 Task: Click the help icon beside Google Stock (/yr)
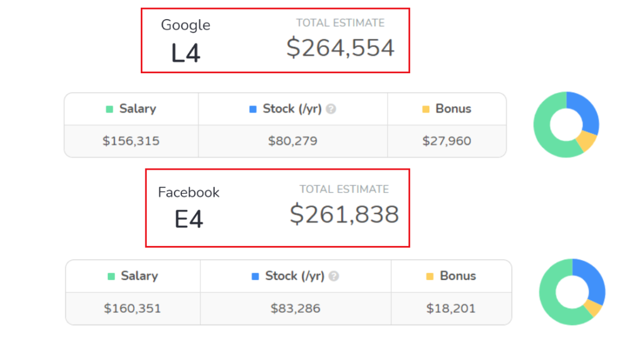[x=331, y=109]
